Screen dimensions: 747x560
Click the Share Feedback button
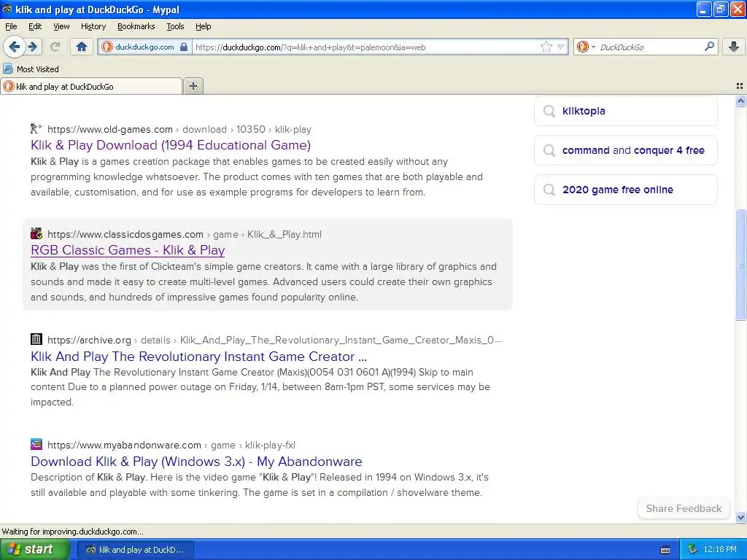pos(683,508)
